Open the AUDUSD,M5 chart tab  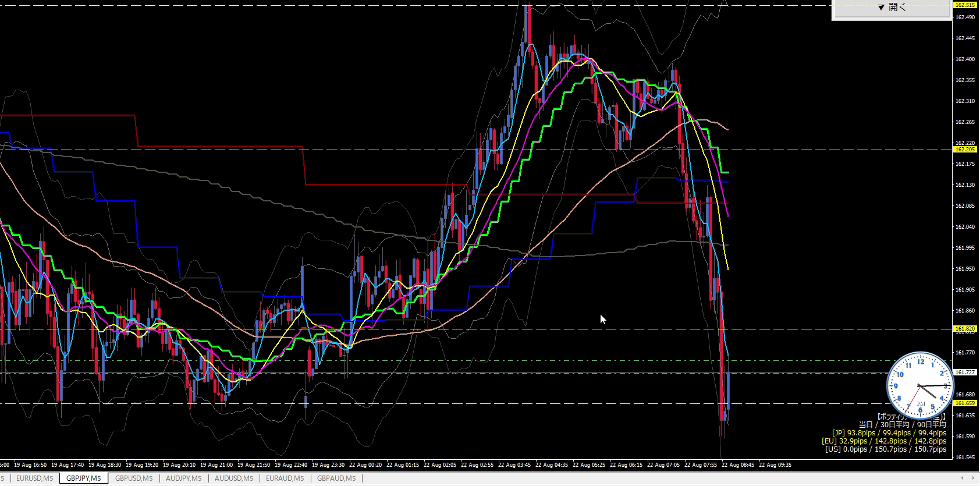coord(233,478)
